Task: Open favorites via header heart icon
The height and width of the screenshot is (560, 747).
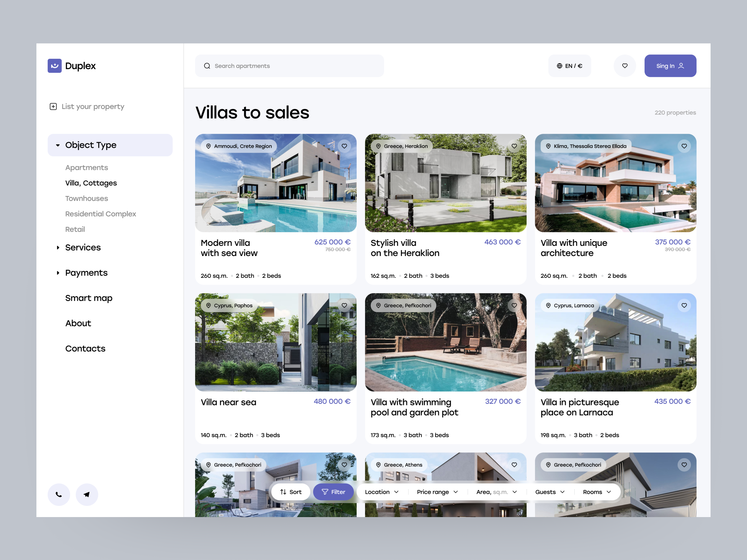Action: tap(625, 66)
